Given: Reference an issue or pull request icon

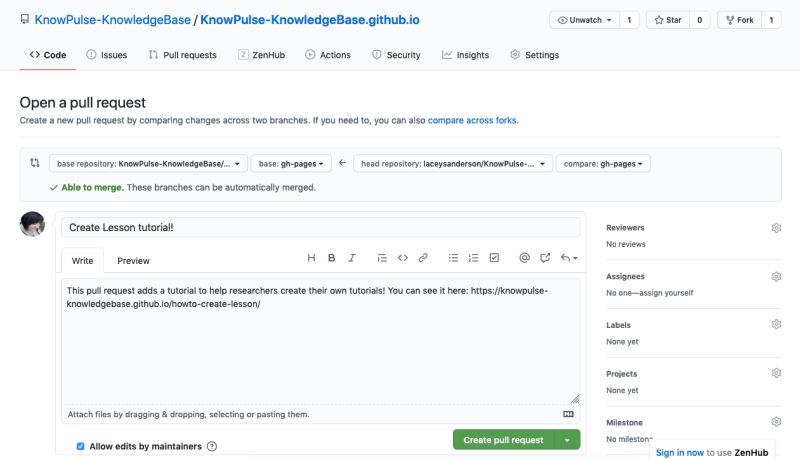Looking at the screenshot, I should point(545,258).
